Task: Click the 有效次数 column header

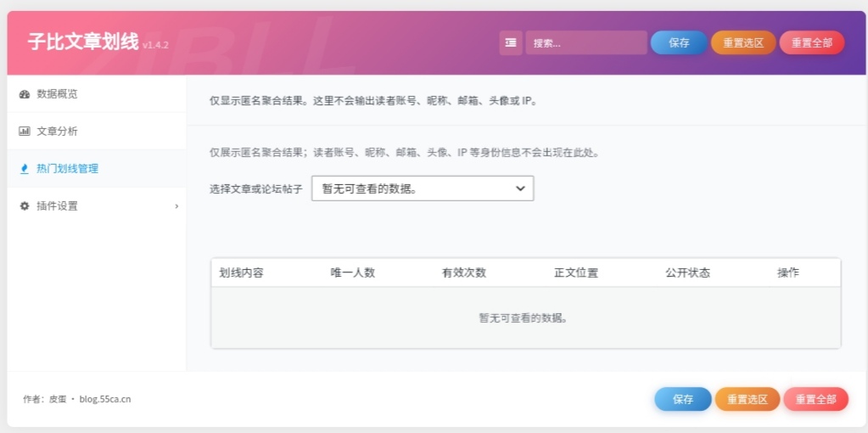Action: click(464, 273)
